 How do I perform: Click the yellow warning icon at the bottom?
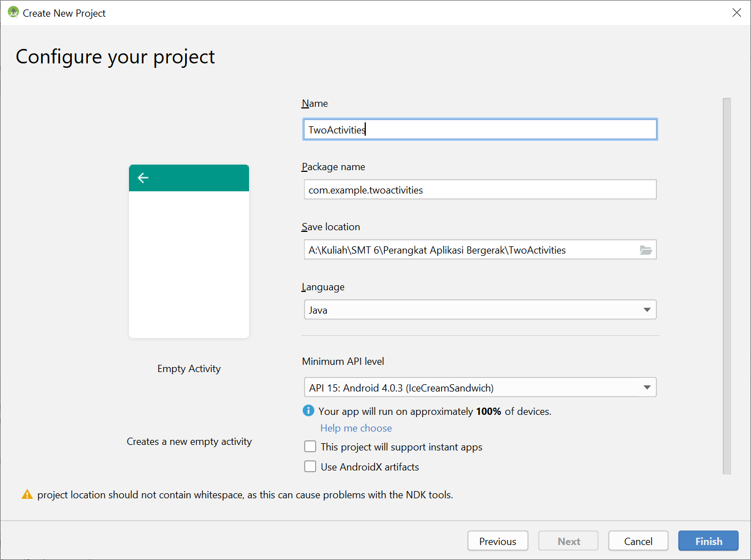pyautogui.click(x=27, y=494)
